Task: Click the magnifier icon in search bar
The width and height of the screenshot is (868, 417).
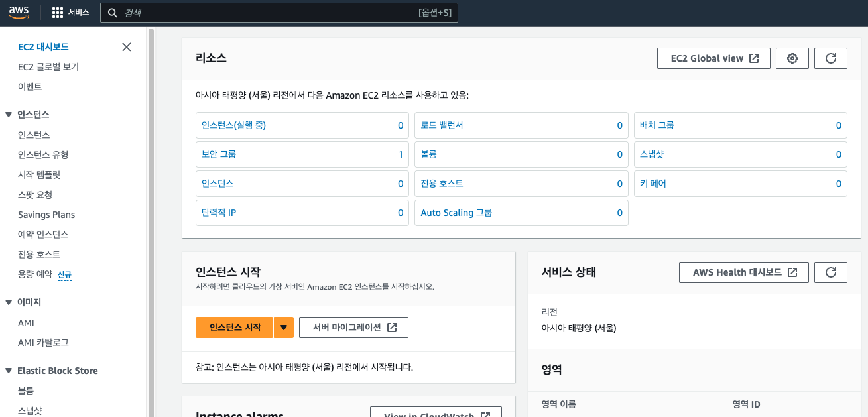Action: click(x=112, y=13)
